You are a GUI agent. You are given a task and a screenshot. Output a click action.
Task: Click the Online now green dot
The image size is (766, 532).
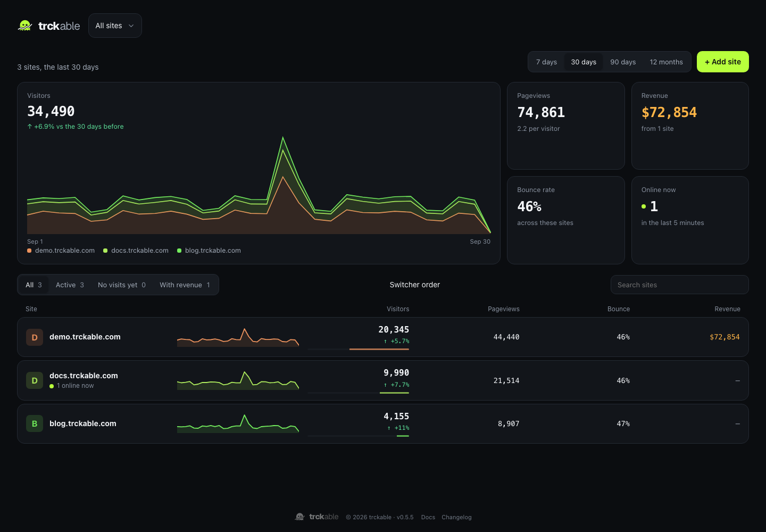[x=644, y=206]
